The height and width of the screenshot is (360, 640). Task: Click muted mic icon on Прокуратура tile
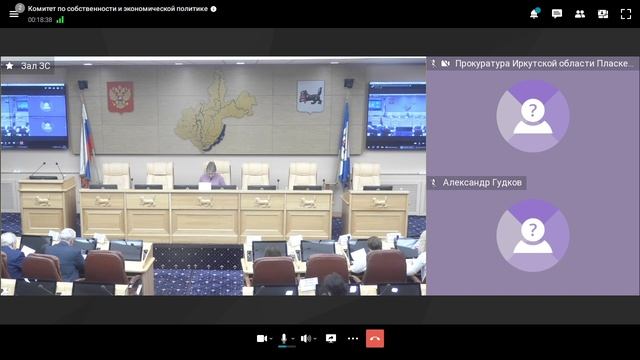433,64
